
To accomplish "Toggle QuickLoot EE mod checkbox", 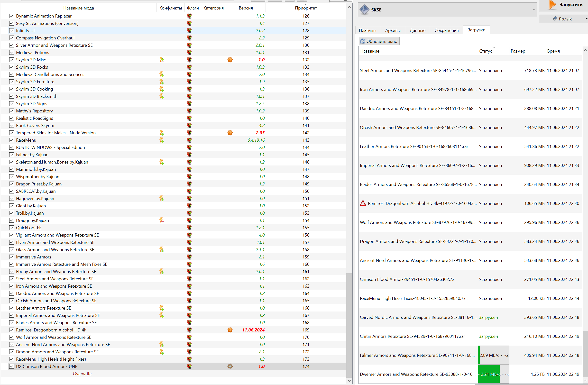I will [12, 228].
